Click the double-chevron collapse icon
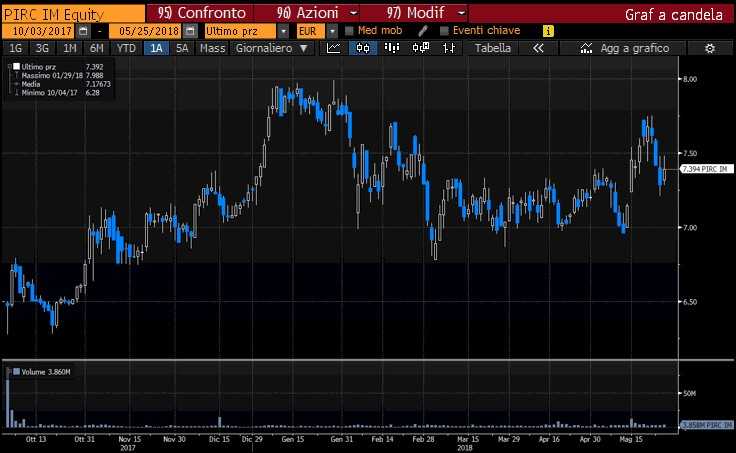 click(x=538, y=48)
